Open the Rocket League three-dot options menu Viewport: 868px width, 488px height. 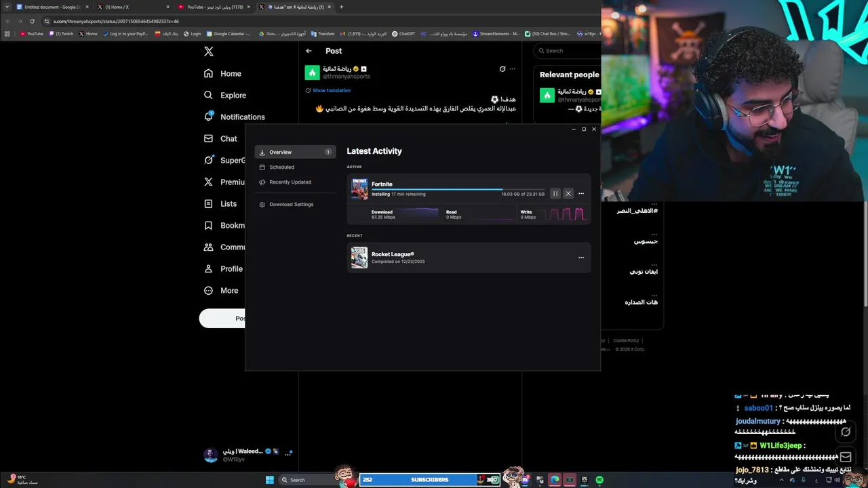[581, 258]
